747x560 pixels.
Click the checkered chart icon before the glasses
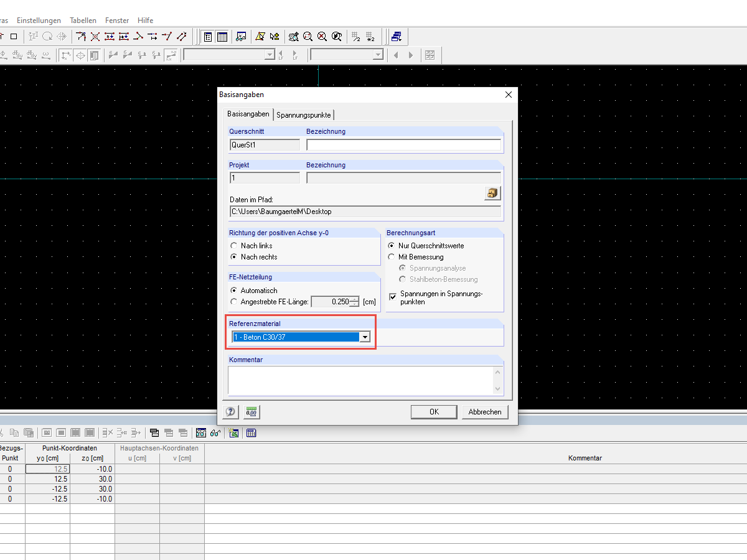[x=201, y=433]
